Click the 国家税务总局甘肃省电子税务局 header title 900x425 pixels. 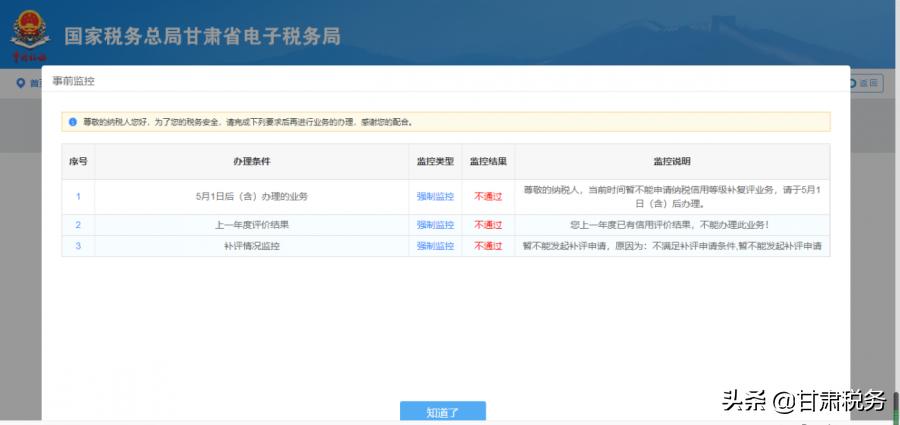tap(203, 36)
